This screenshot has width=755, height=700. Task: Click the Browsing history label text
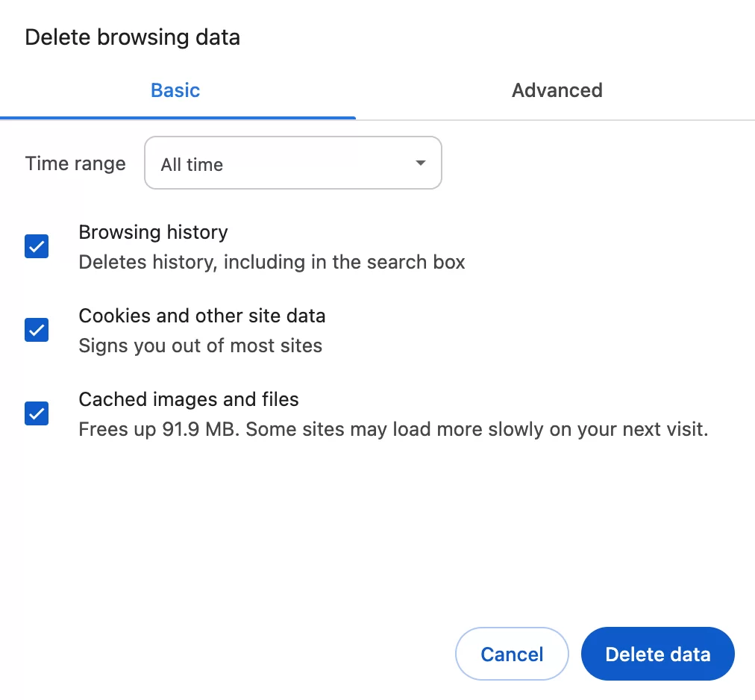pyautogui.click(x=153, y=232)
